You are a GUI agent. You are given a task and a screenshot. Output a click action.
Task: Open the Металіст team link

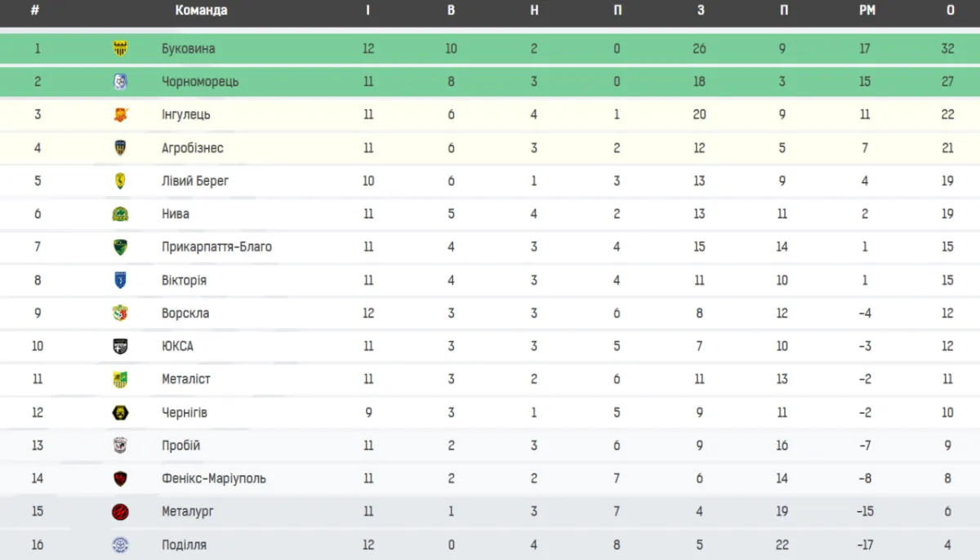[x=185, y=379]
